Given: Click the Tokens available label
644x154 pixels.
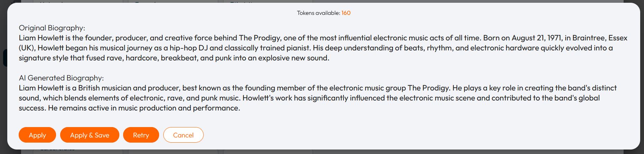Looking at the screenshot, I should click(x=318, y=13).
